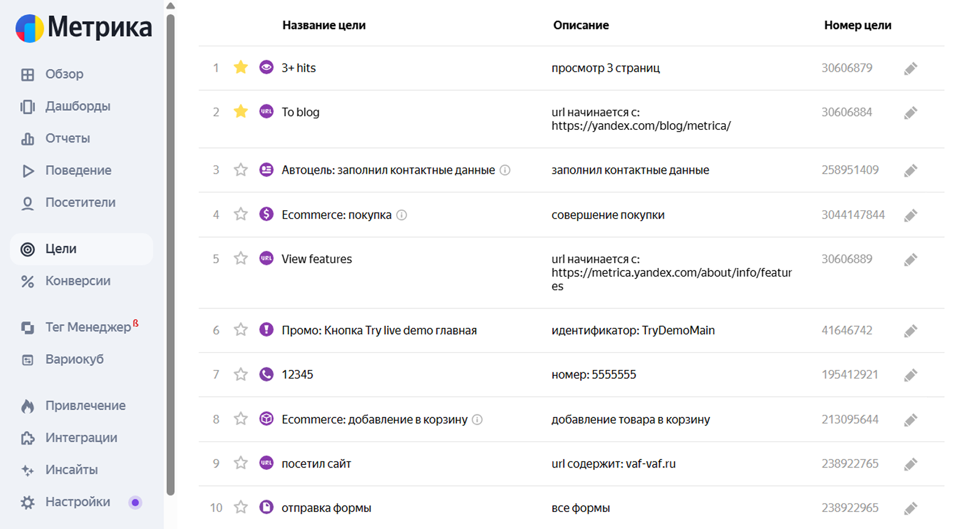
Task: Edit the To blog goal with pencil icon
Action: [x=911, y=113]
